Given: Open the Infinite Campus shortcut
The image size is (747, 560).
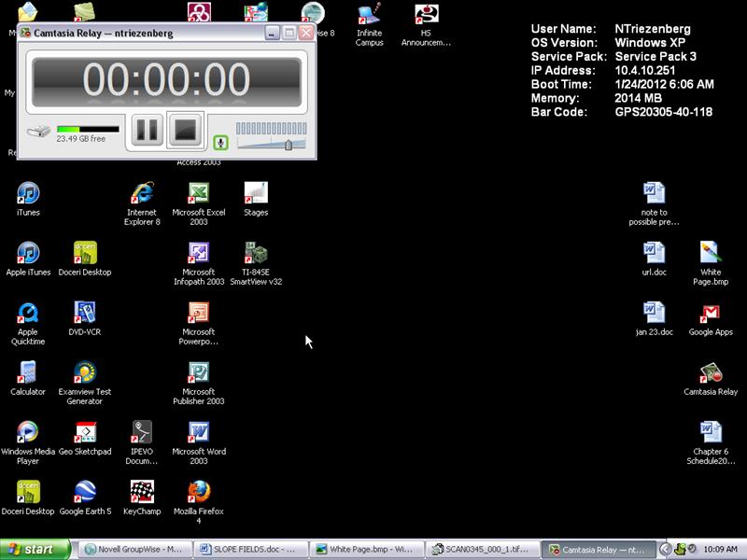Looking at the screenshot, I should [x=369, y=24].
